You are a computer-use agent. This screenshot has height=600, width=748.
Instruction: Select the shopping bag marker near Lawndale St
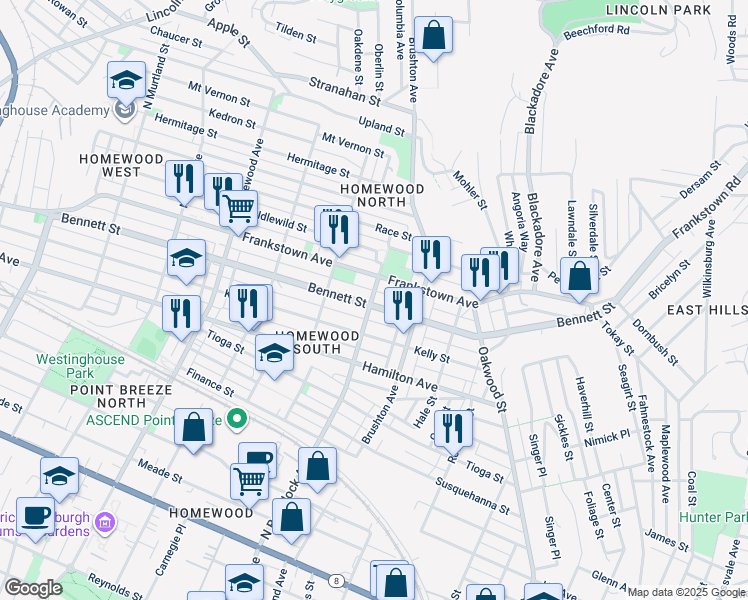[x=580, y=275]
